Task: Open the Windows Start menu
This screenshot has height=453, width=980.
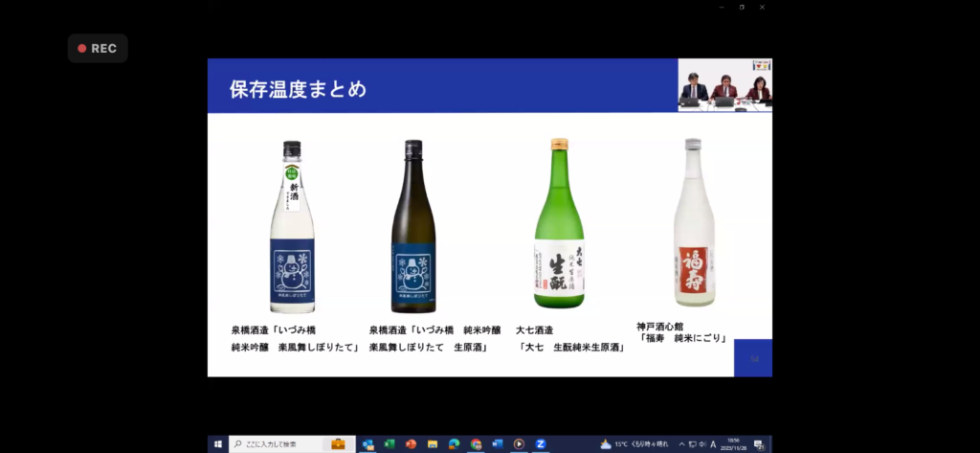Action: tap(218, 444)
